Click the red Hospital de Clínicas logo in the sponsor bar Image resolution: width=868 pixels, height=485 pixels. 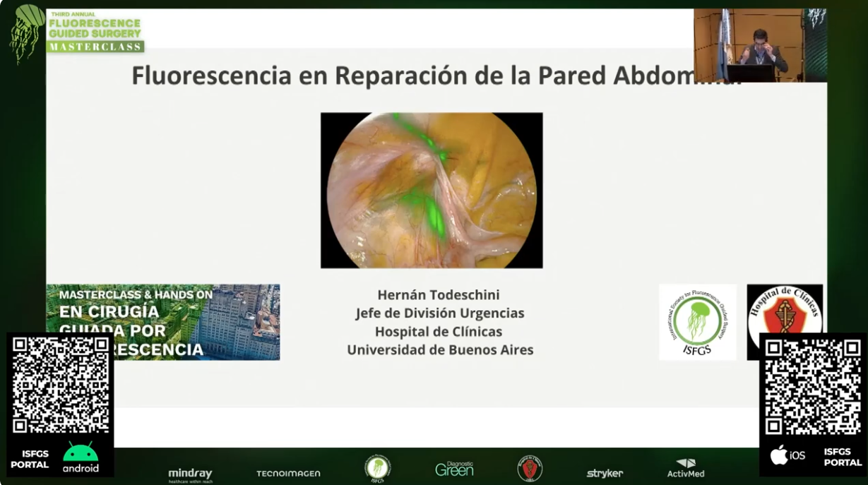[530, 468]
